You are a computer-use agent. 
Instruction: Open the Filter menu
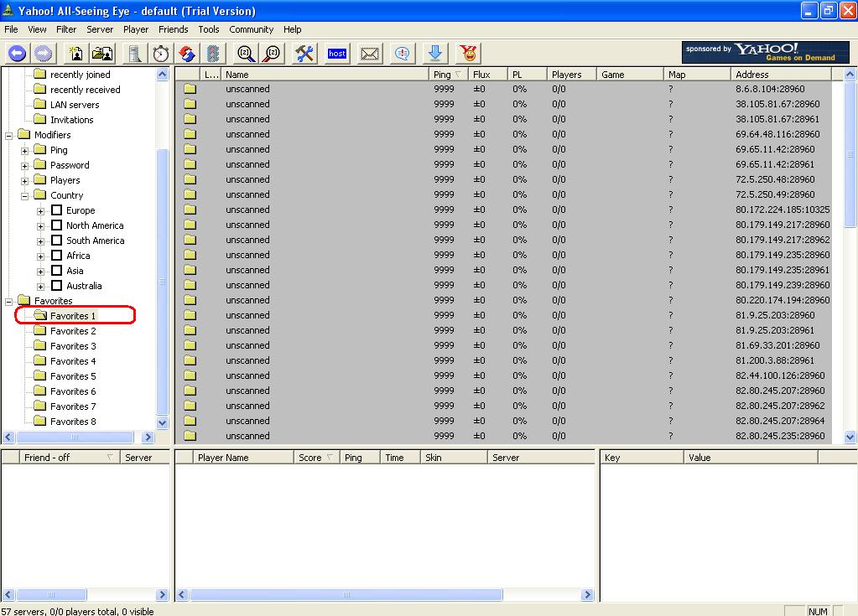click(x=66, y=29)
